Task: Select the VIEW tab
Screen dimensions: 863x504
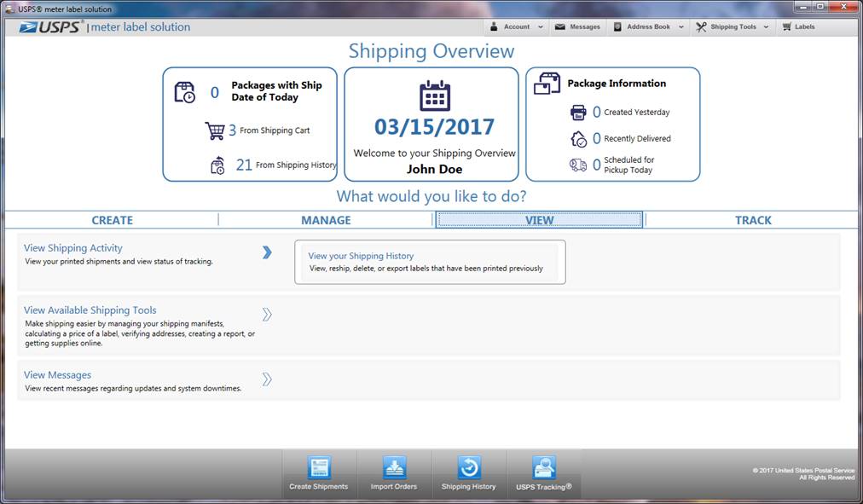Action: click(x=539, y=220)
